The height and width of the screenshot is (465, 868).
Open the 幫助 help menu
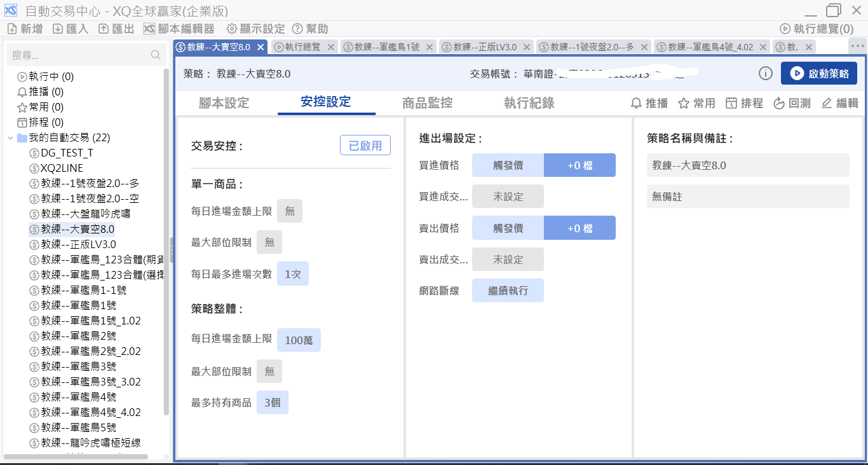click(310, 29)
